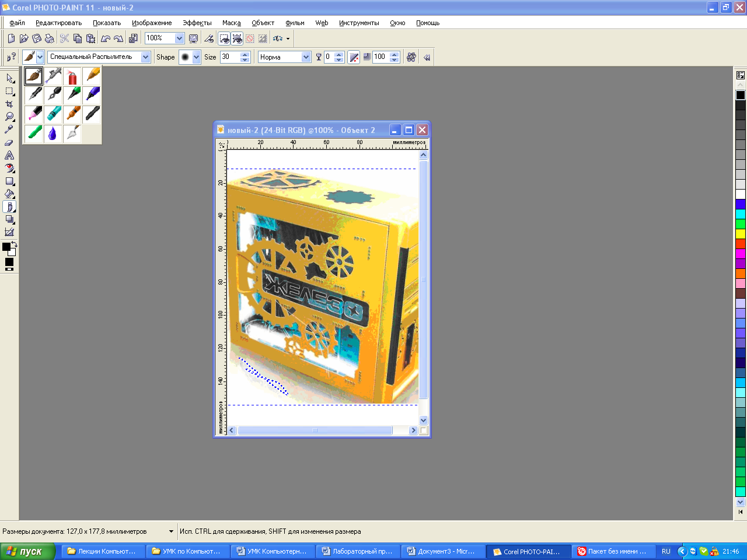Toggle the invert mask button
The image size is (747, 560).
click(x=263, y=38)
